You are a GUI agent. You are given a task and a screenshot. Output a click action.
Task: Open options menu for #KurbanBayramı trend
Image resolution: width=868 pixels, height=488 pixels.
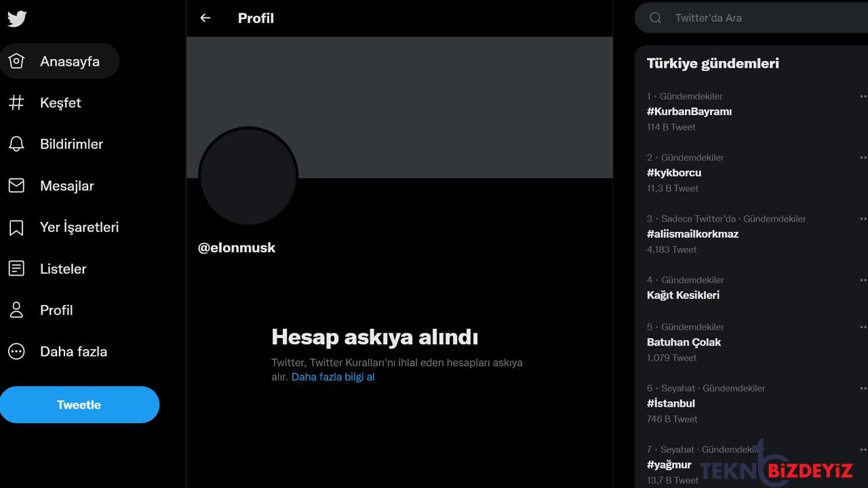click(863, 96)
